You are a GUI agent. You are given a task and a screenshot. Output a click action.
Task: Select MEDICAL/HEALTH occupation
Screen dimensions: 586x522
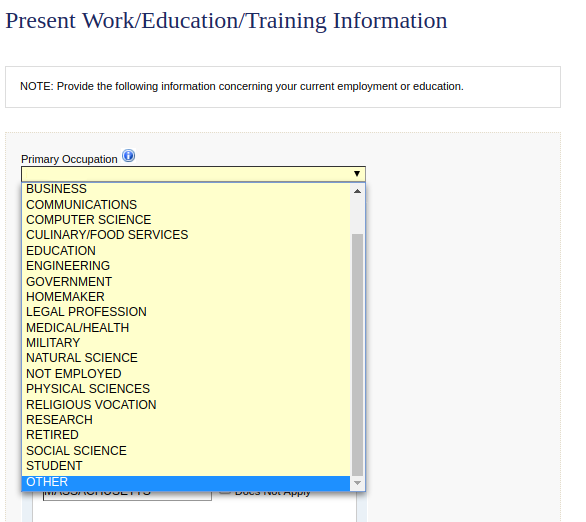pos(186,328)
